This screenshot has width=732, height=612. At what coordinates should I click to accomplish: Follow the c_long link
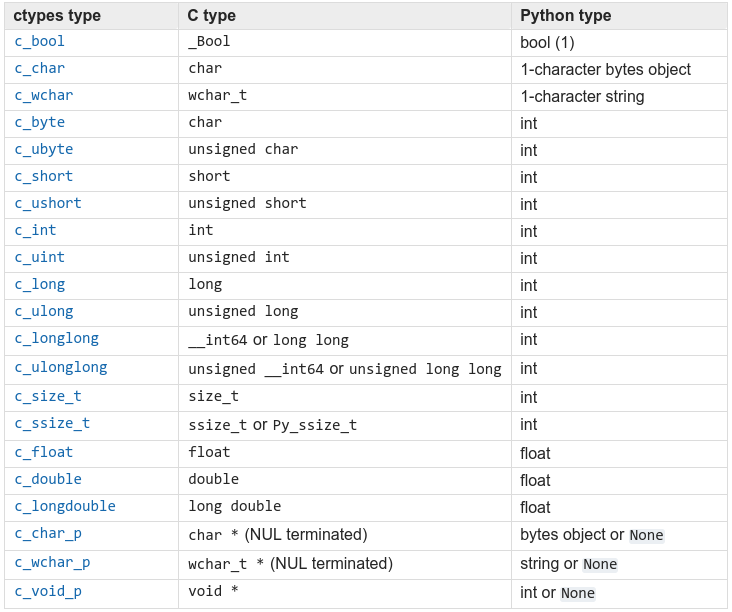pos(39,285)
